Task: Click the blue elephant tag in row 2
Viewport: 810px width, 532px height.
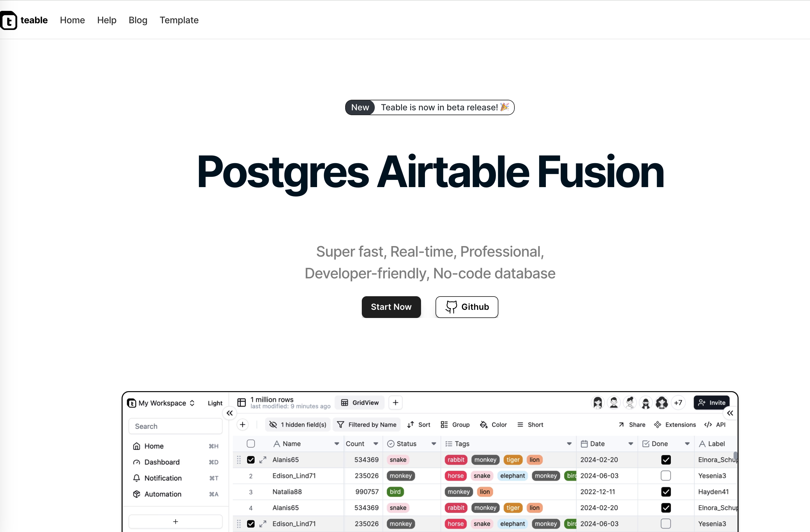Action: pyautogui.click(x=513, y=476)
